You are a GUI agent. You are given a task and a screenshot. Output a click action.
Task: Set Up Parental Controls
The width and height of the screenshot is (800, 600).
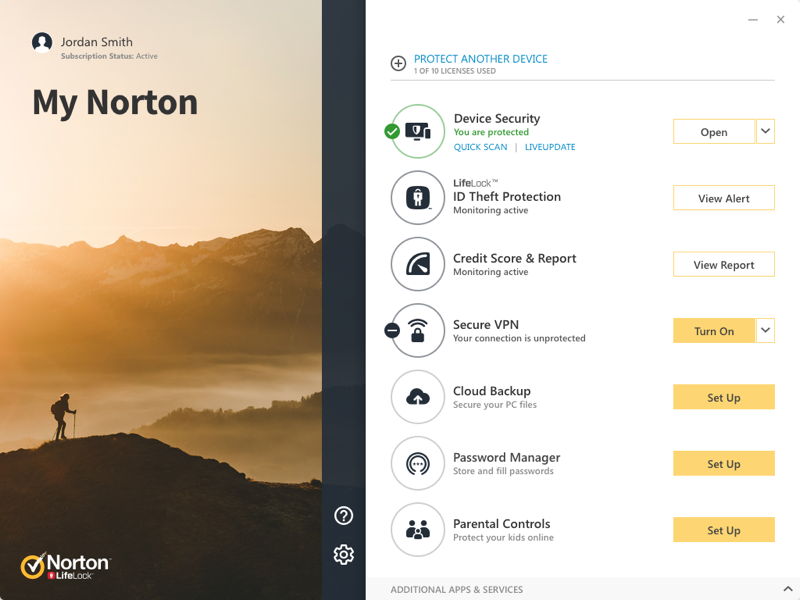[x=724, y=530]
